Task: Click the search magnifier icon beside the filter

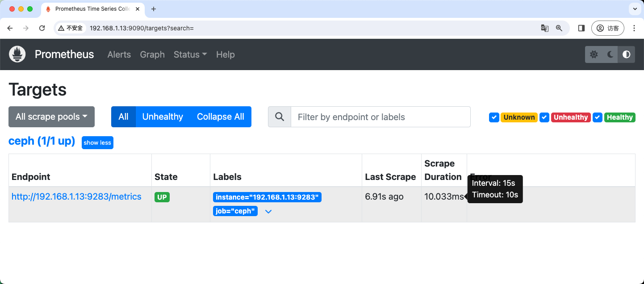Action: click(280, 117)
